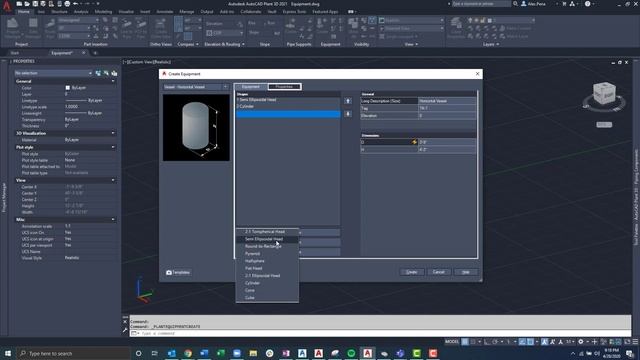Collapse the General section in Properties palette
This screenshot has width=640, height=360.
[113, 81]
